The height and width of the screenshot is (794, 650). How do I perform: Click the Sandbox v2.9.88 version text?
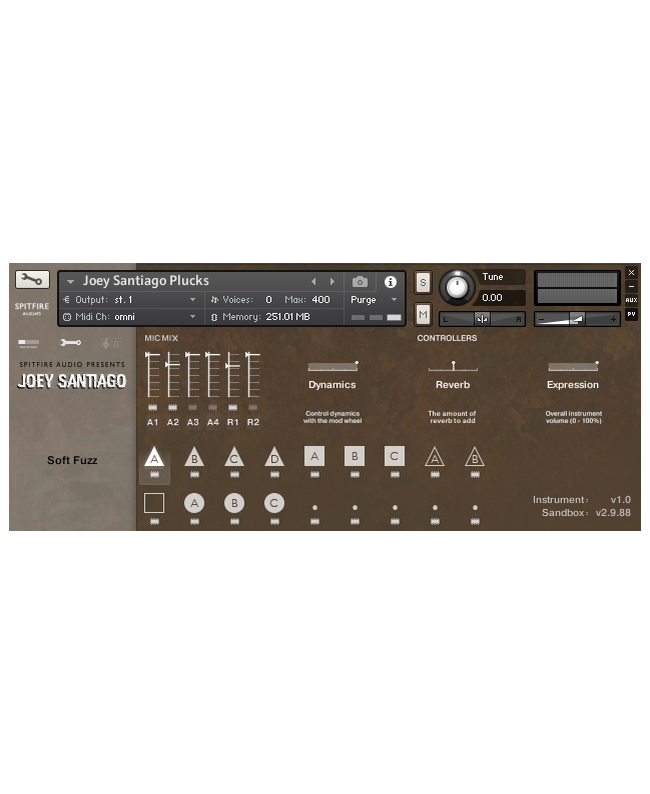[586, 513]
